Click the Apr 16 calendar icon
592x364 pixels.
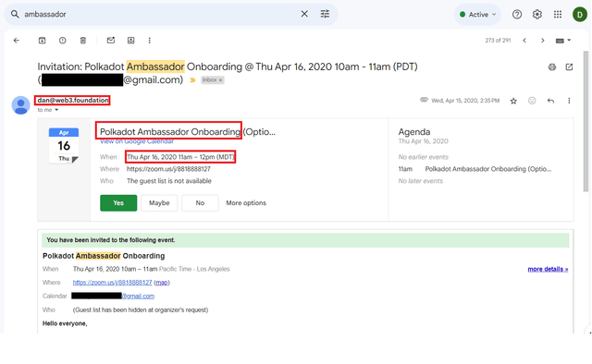pyautogui.click(x=64, y=145)
